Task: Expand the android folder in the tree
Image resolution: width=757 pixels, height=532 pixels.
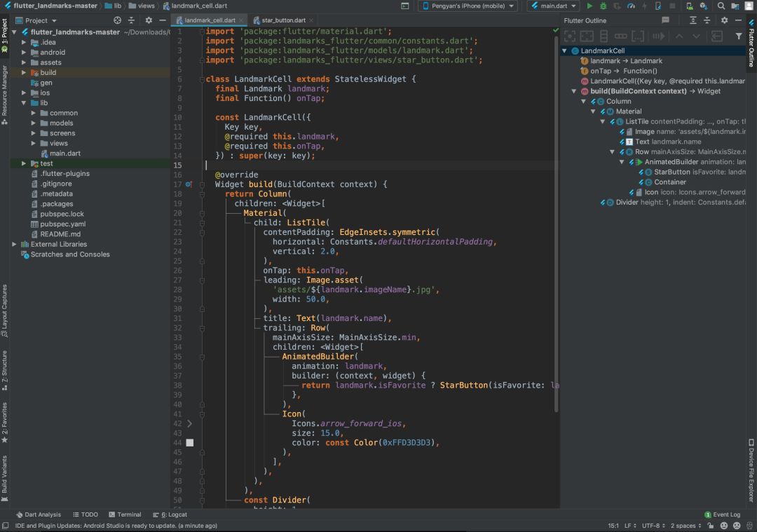Action: pyautogui.click(x=24, y=52)
